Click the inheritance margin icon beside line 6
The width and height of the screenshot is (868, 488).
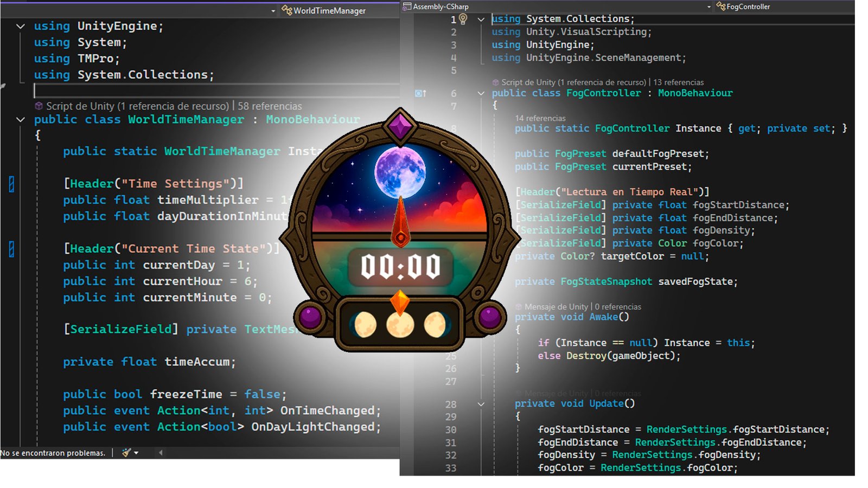[x=420, y=94]
